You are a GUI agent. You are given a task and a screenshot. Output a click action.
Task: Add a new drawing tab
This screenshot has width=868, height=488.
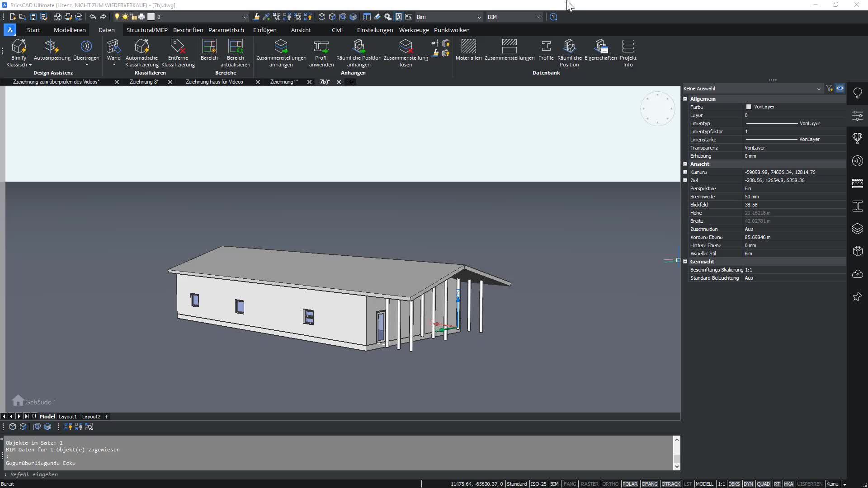point(351,82)
